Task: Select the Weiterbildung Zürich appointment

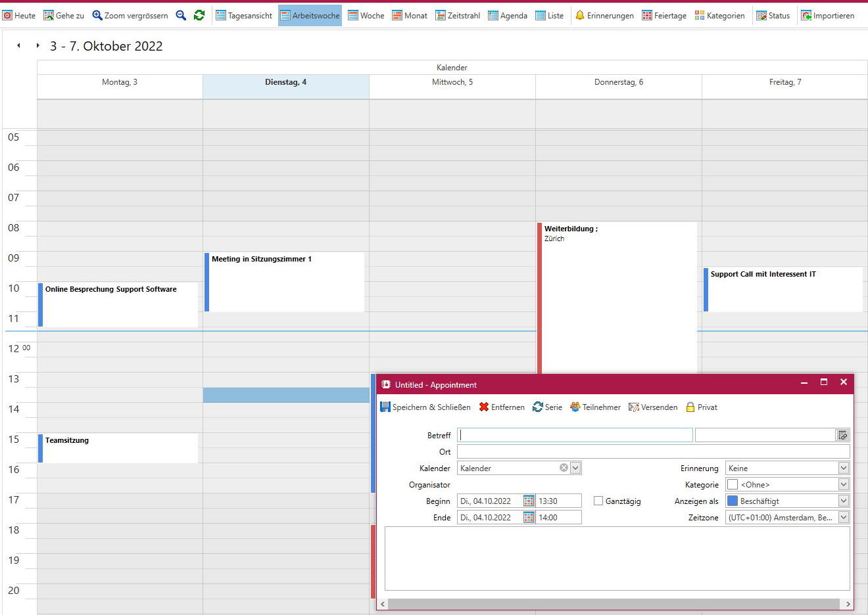Action: pos(617,298)
